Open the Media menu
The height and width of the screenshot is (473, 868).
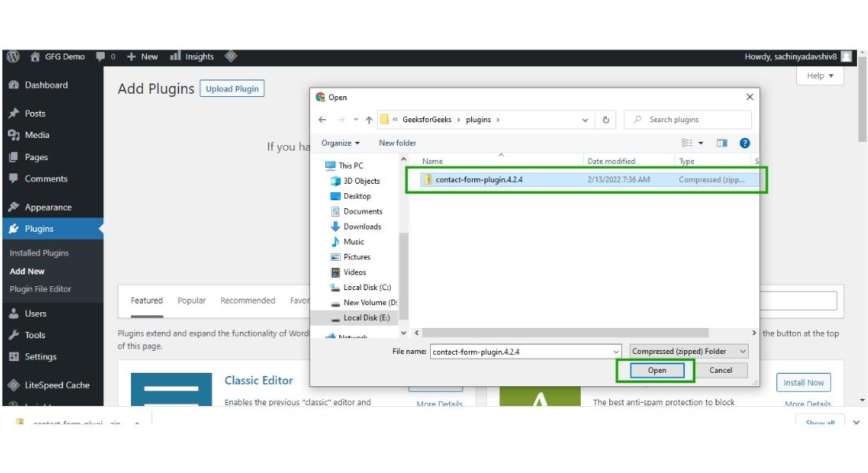tap(36, 135)
